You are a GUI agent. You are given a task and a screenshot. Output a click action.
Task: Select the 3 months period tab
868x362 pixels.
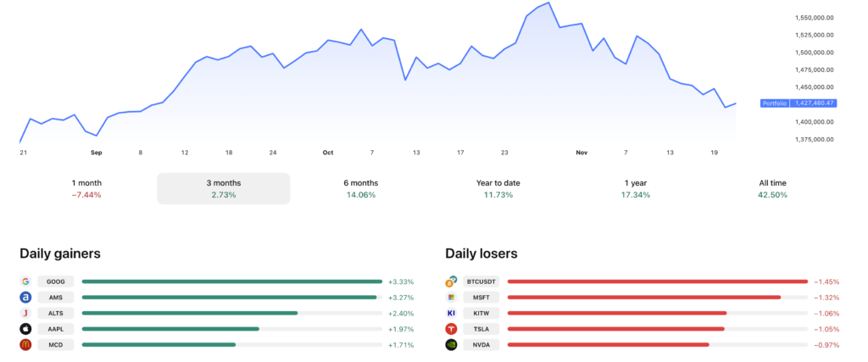click(x=224, y=188)
